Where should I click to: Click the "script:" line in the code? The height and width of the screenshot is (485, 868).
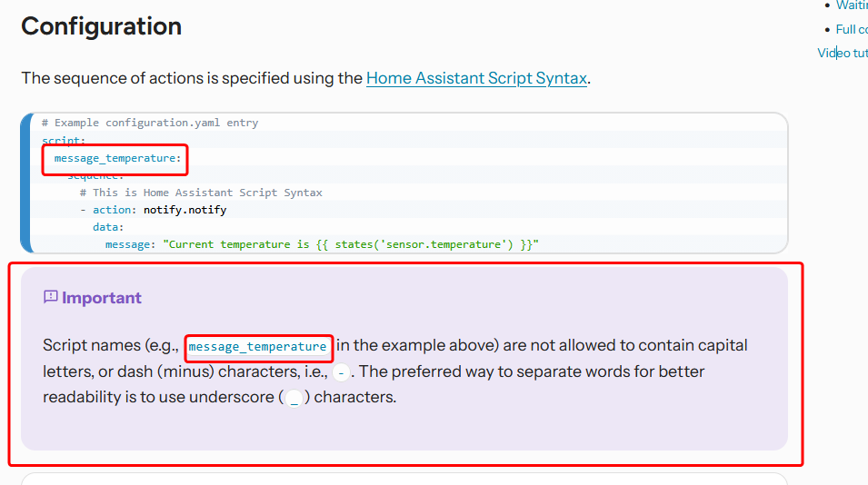click(x=64, y=141)
